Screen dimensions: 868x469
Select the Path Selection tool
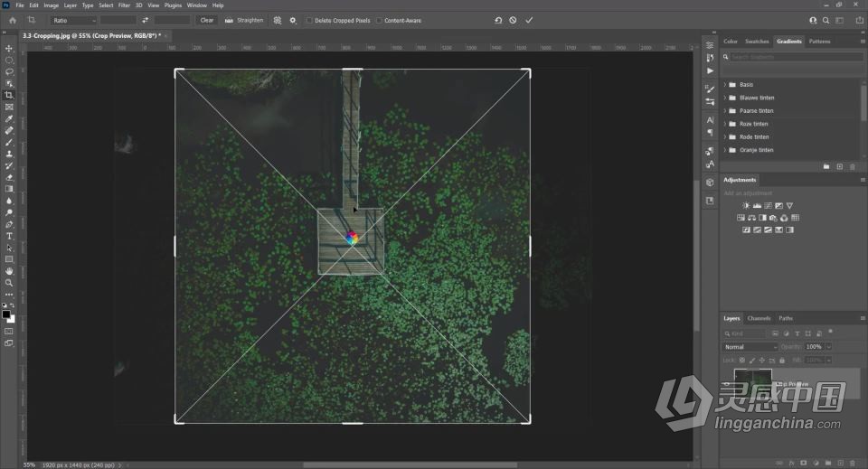(9, 248)
